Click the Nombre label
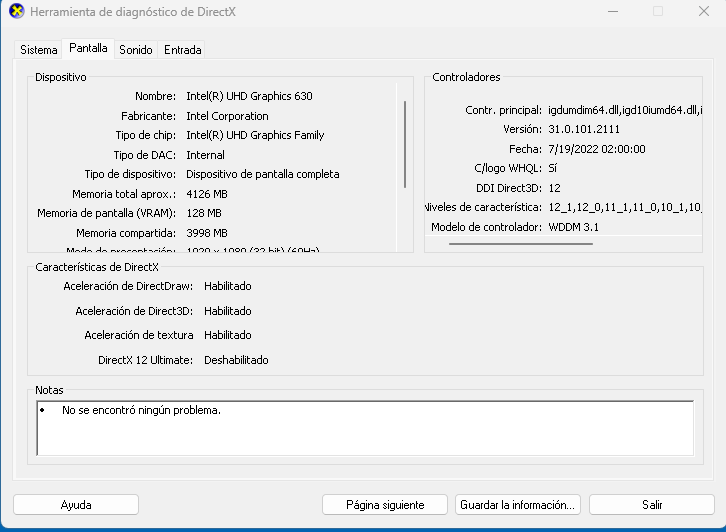The height and width of the screenshot is (532, 726). pyautogui.click(x=155, y=96)
